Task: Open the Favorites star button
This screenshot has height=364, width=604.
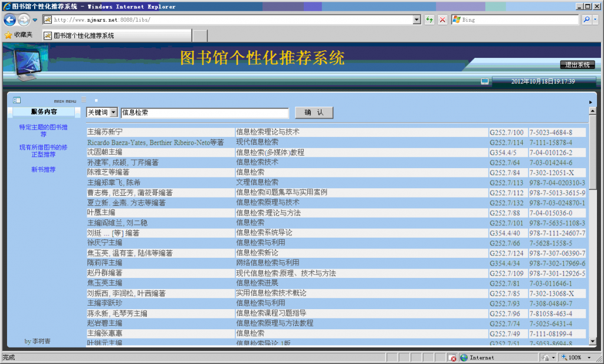Action: [18, 35]
